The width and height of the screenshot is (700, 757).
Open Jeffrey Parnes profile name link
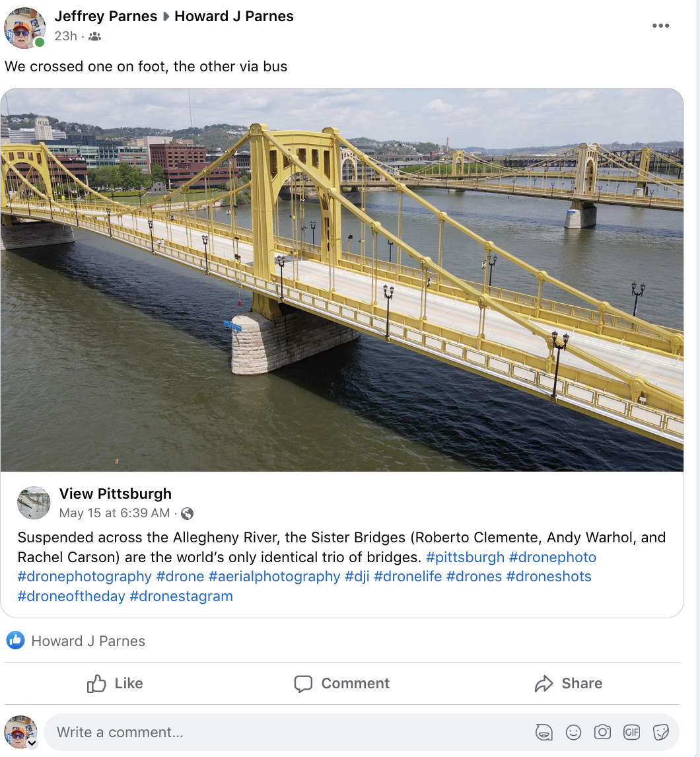coord(106,17)
